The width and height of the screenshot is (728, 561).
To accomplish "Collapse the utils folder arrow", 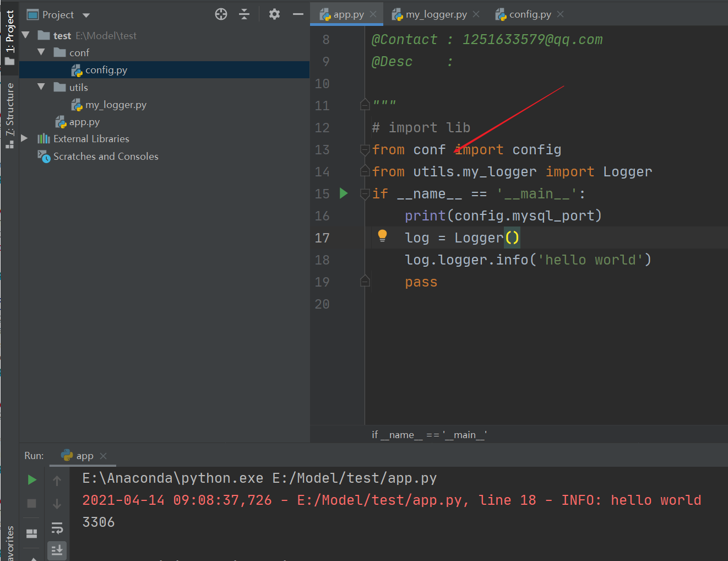I will tap(41, 87).
